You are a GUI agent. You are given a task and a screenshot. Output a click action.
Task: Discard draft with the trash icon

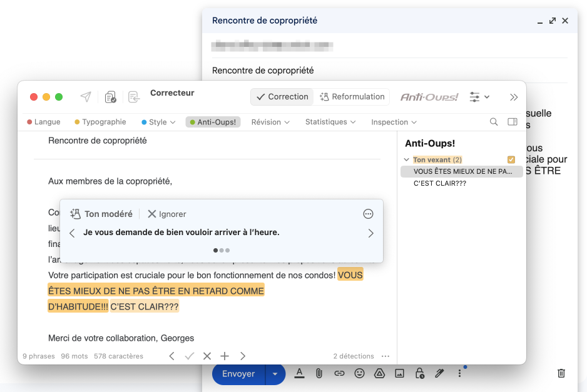[561, 373]
